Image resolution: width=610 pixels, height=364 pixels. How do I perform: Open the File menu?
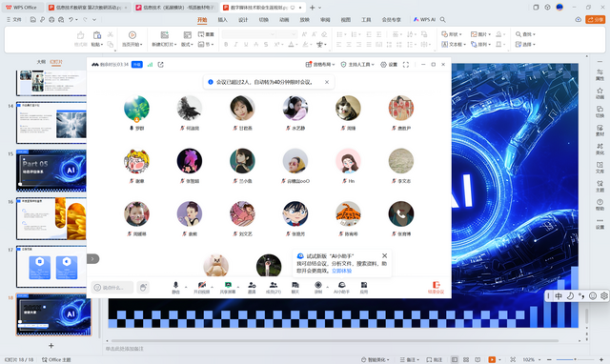[14, 19]
